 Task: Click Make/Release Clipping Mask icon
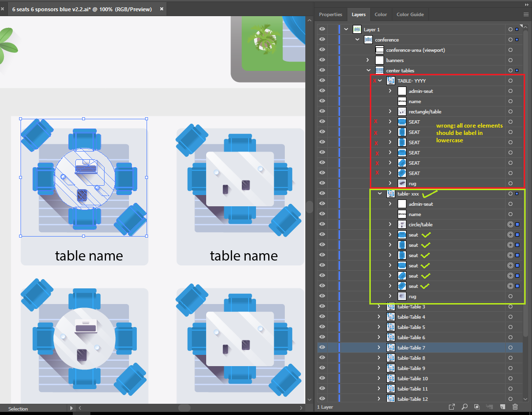(x=476, y=407)
